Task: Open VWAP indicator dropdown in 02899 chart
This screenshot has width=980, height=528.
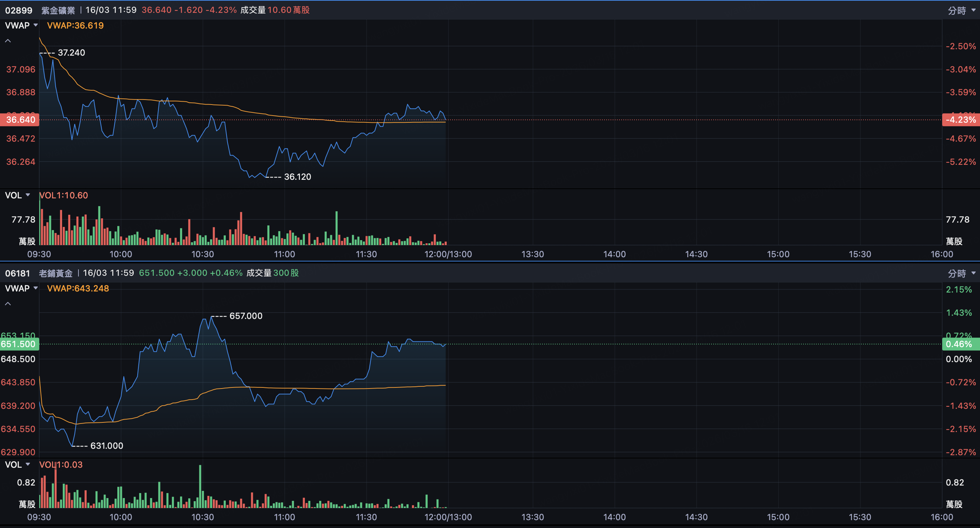Action: (x=21, y=25)
